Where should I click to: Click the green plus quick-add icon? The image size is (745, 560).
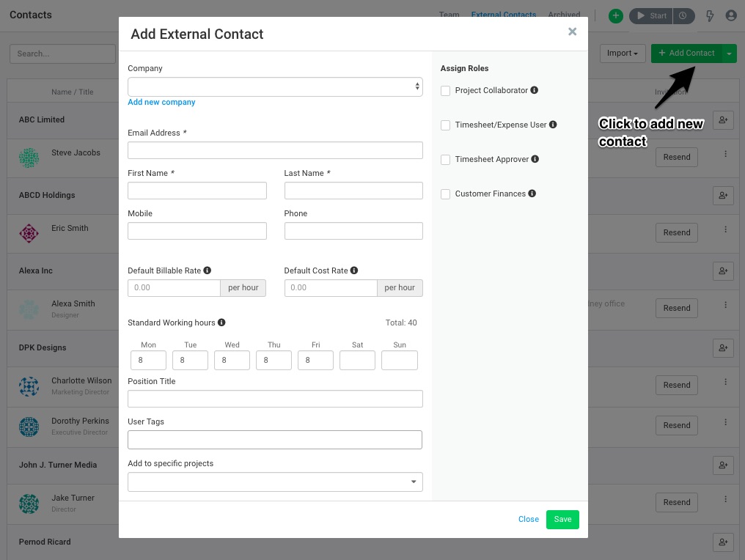tap(616, 15)
